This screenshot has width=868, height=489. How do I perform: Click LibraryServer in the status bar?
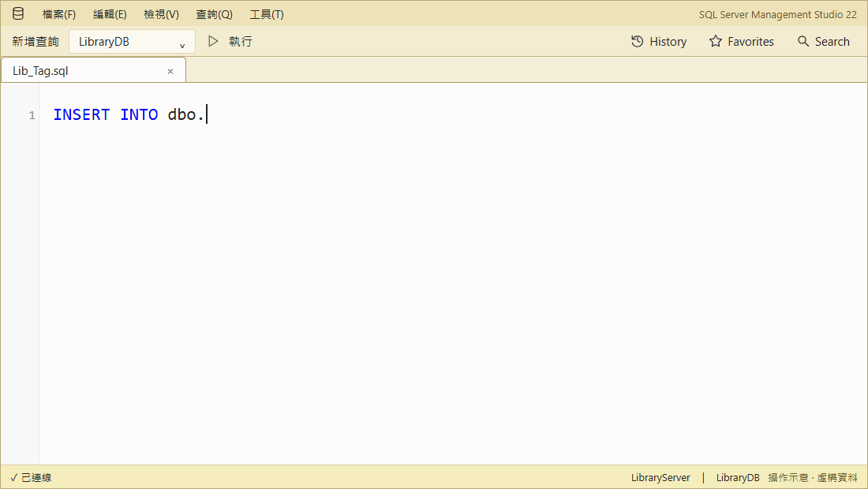(660, 478)
